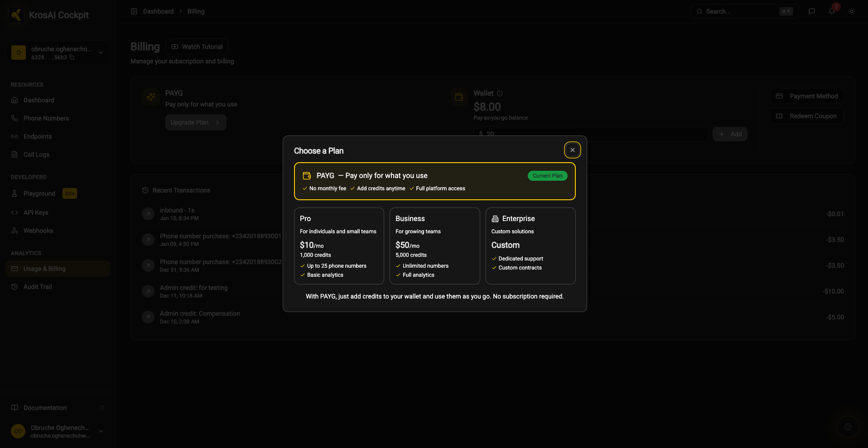Click the sidebar panel toggle icon

click(134, 11)
